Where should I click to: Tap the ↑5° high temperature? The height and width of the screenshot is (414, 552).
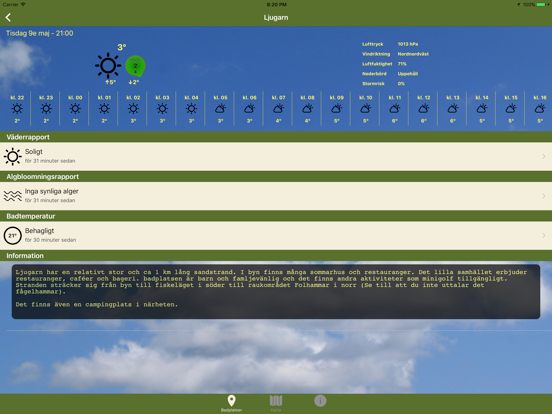pyautogui.click(x=111, y=82)
